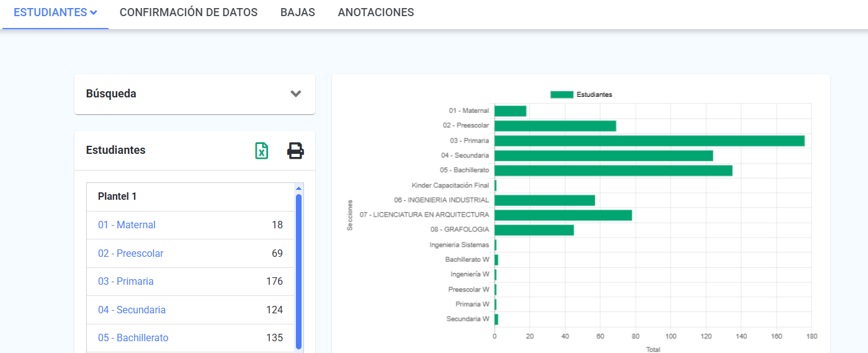Click the 04 - Secundaria link
This screenshot has height=353, width=868.
coord(132,310)
